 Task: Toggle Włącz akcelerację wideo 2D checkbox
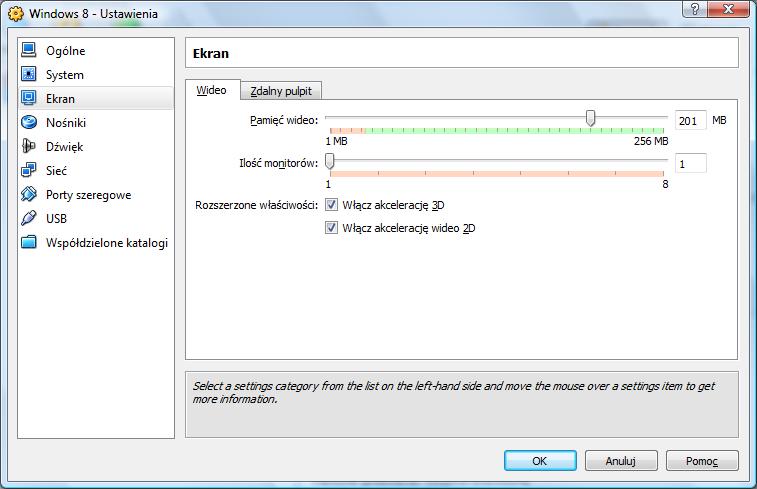(332, 228)
